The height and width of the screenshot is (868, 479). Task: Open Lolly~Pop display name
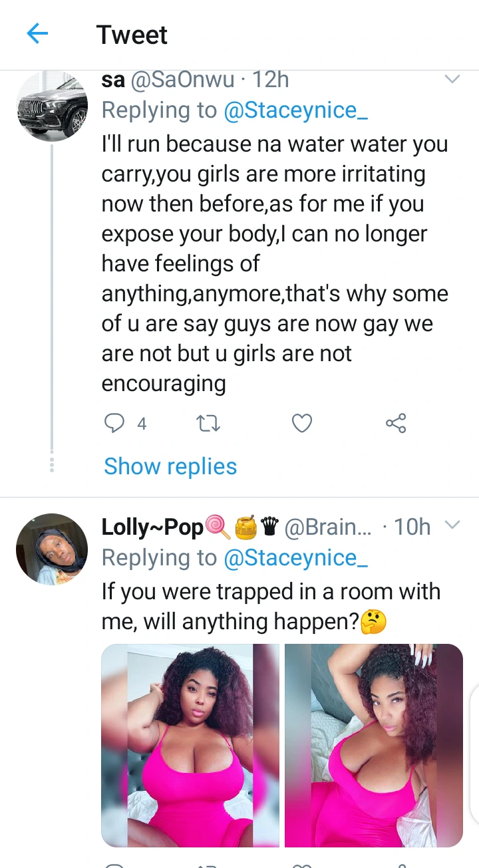pyautogui.click(x=152, y=527)
